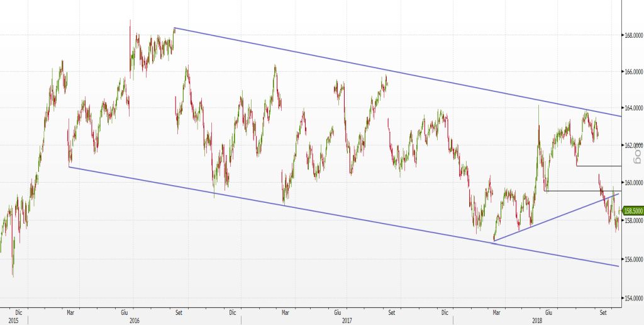The height and width of the screenshot is (325, 644).
Task: Click the Giu label above 2016
Action: tap(125, 312)
